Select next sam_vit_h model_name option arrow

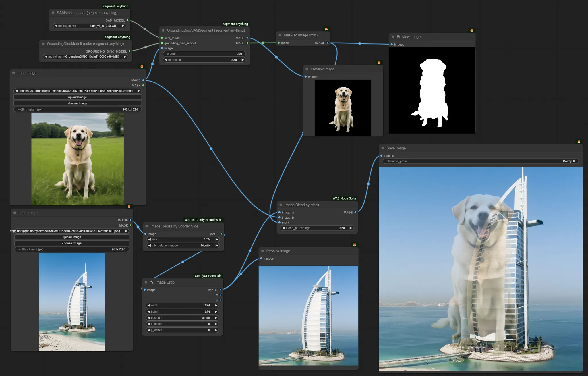coord(123,26)
